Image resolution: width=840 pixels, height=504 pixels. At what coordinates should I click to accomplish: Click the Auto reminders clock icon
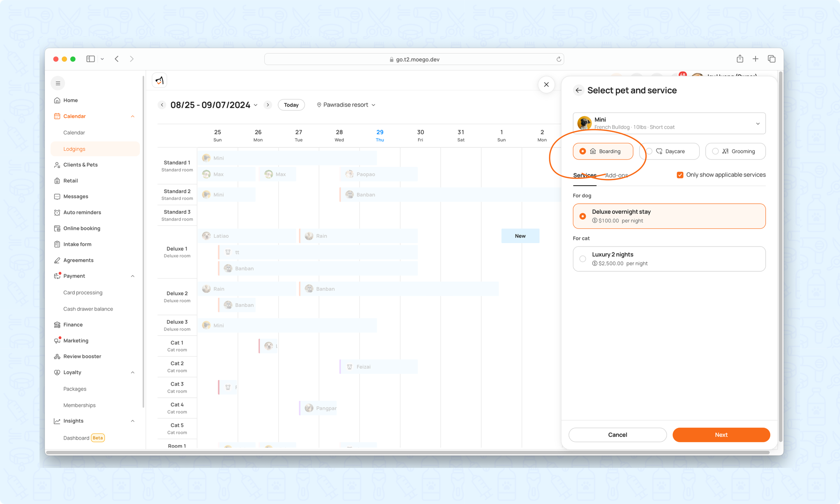[x=57, y=213]
